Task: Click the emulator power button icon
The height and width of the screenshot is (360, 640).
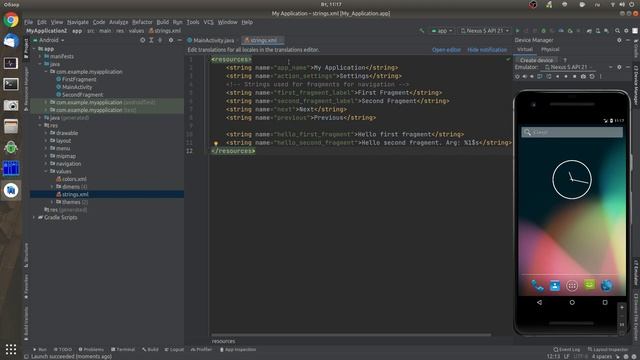Action: [517, 77]
